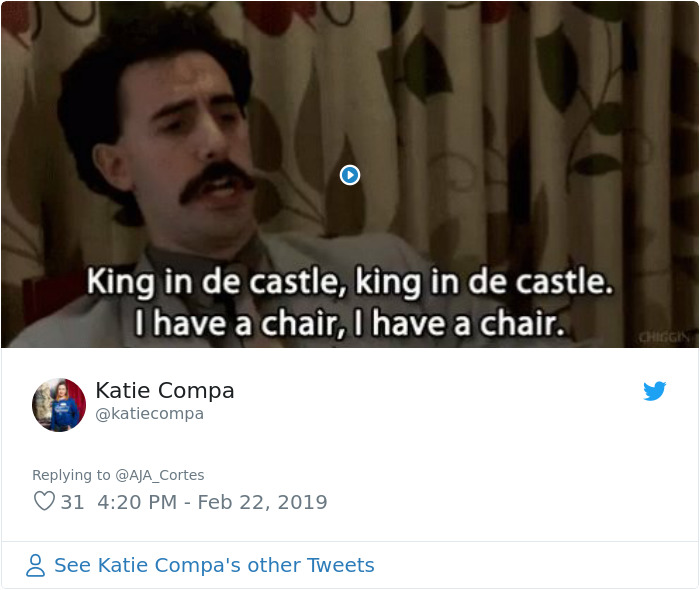
Task: Open "See Katie Compa's other Tweets" link
Action: [x=214, y=566]
